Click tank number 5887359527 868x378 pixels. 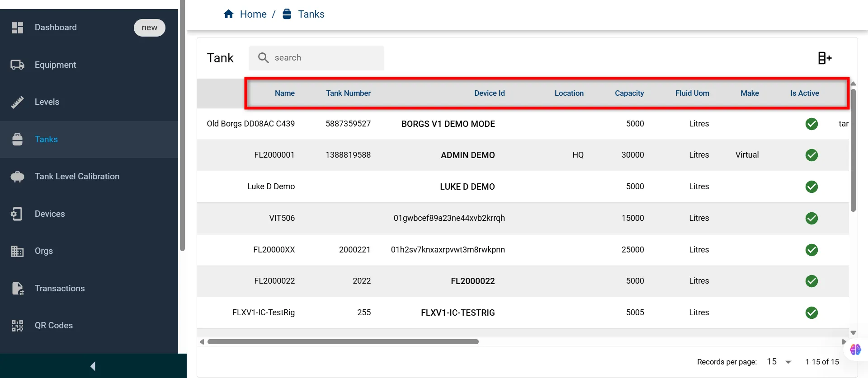coord(348,124)
